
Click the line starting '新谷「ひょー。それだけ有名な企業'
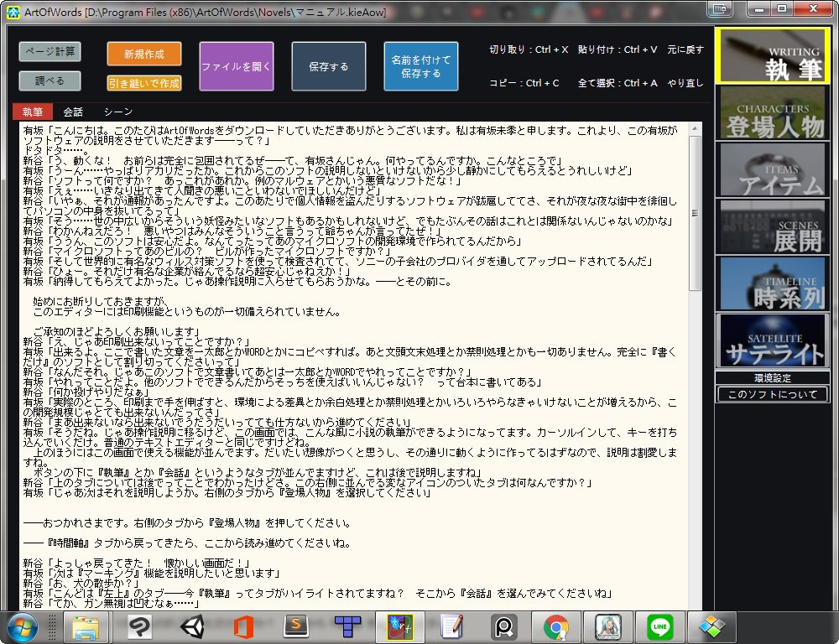(187, 271)
